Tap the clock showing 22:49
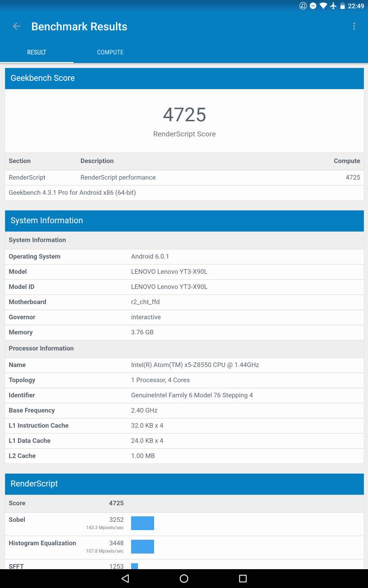 (356, 6)
